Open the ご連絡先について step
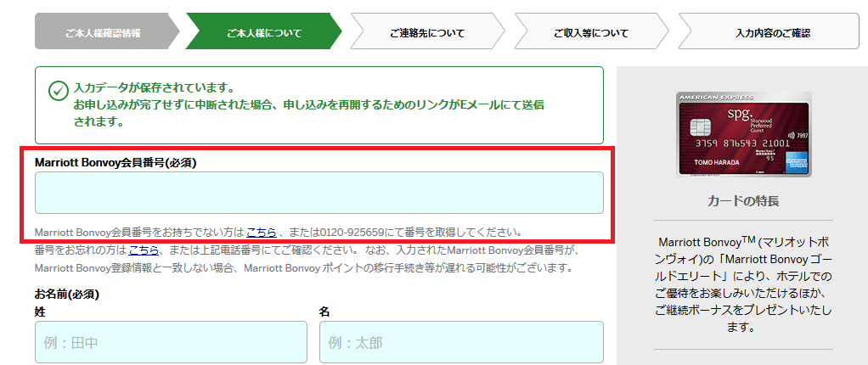Screen dimensions: 868x365 coord(427,33)
